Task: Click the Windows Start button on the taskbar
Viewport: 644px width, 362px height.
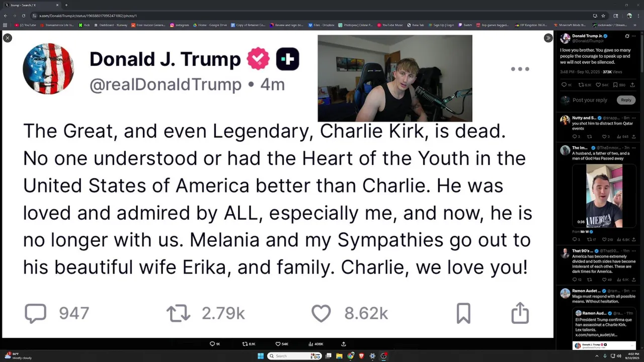Action: pos(261,356)
